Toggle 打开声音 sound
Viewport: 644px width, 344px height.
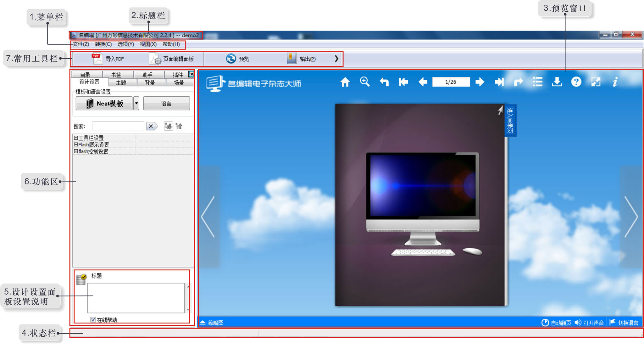click(x=589, y=323)
